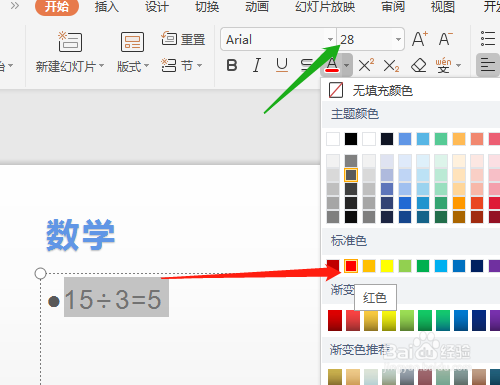Open the font color dropdown arrow

347,65
